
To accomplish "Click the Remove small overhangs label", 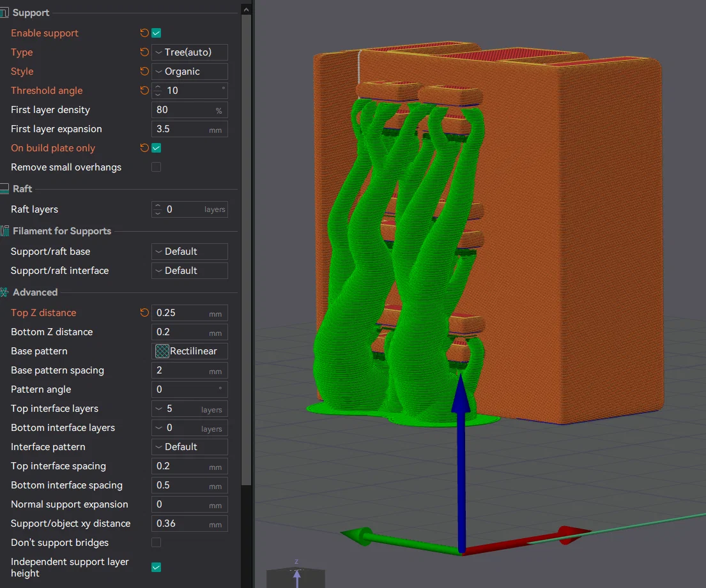I will pyautogui.click(x=66, y=167).
